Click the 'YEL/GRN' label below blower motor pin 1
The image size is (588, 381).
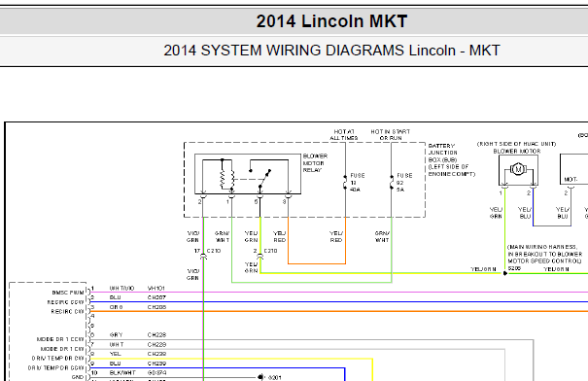coord(496,213)
